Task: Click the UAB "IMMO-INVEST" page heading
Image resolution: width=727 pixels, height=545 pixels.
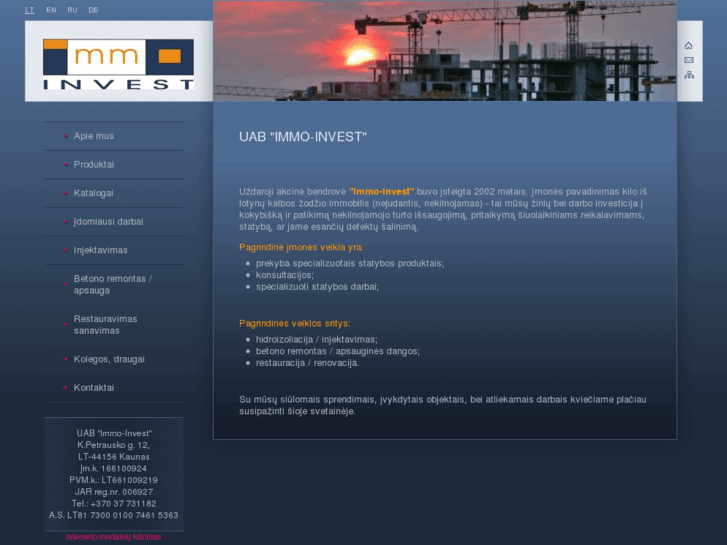Action: (x=303, y=137)
